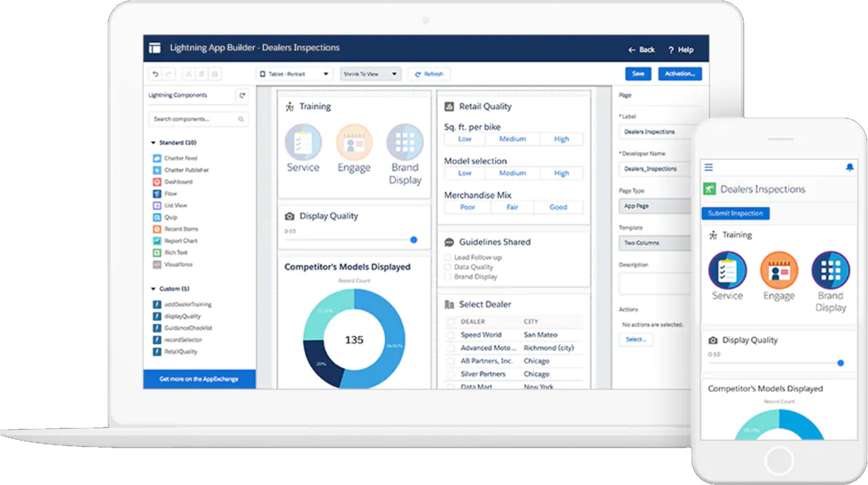Select the List View component icon

tap(156, 206)
